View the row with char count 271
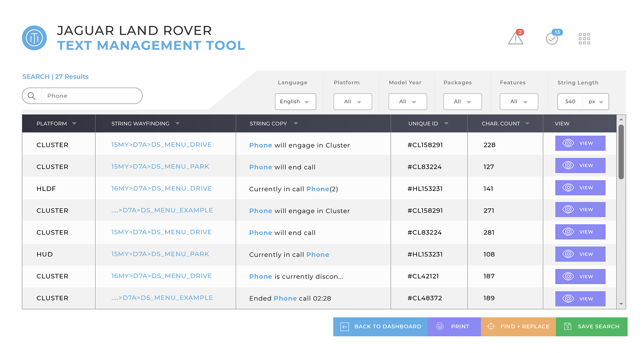This screenshot has height=353, width=644. click(x=580, y=210)
